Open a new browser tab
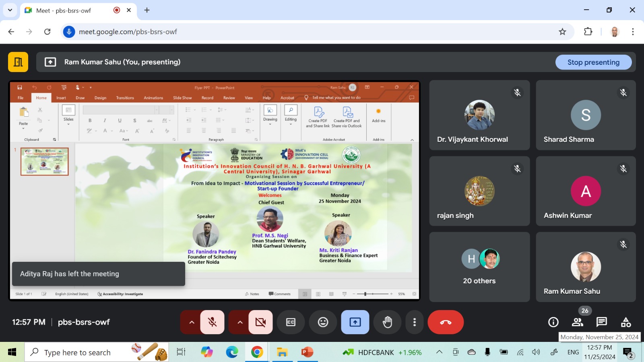 tap(147, 10)
